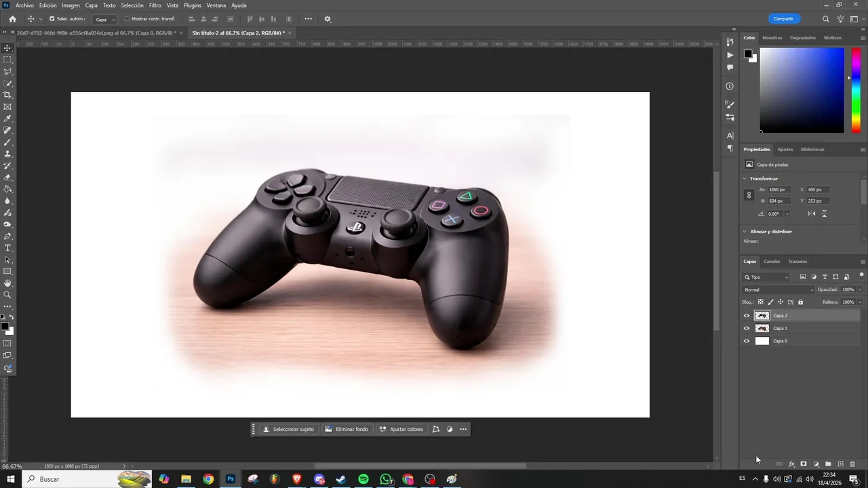Toggle Selec. autom. checkbox

pyautogui.click(x=52, y=19)
